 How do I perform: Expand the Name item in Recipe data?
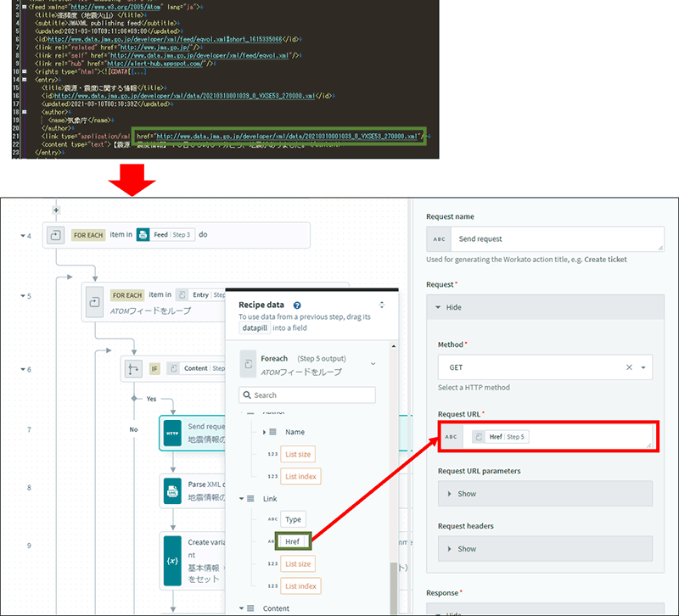(x=265, y=432)
